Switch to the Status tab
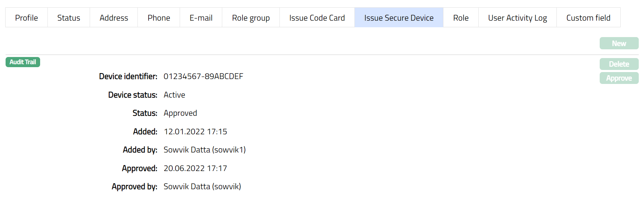 (x=69, y=18)
